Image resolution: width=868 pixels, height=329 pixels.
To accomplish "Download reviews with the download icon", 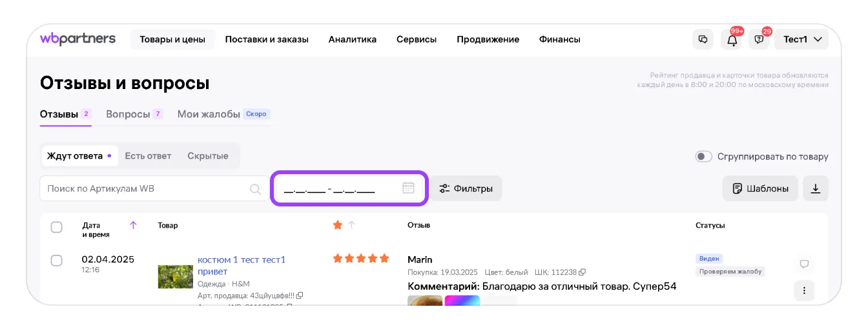I will [x=815, y=188].
